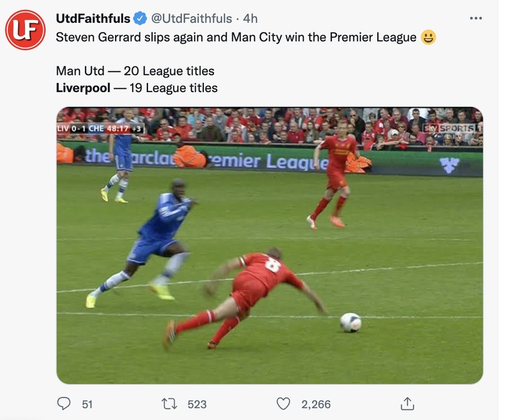Click the UtdFaithfuls display name
Image resolution: width=505 pixels, height=420 pixels.
(93, 19)
